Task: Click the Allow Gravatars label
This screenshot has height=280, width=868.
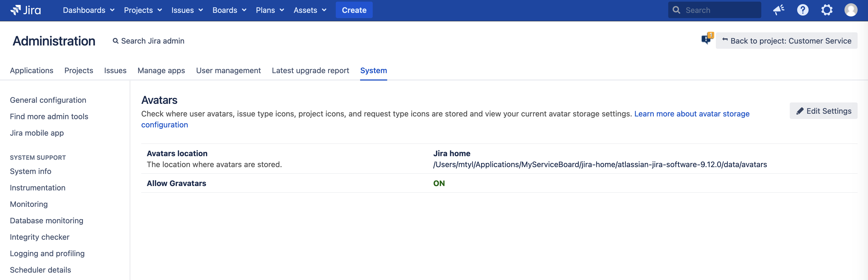Action: coord(177,184)
